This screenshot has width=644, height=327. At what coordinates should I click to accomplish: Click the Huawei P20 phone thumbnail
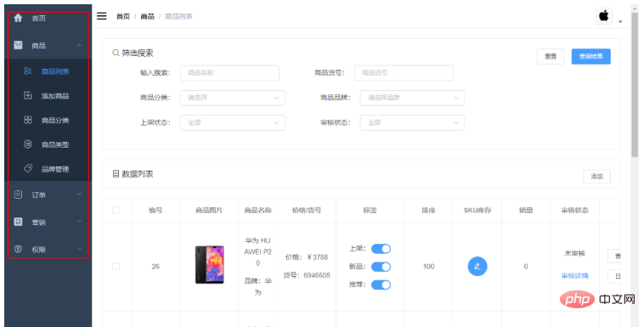click(210, 264)
